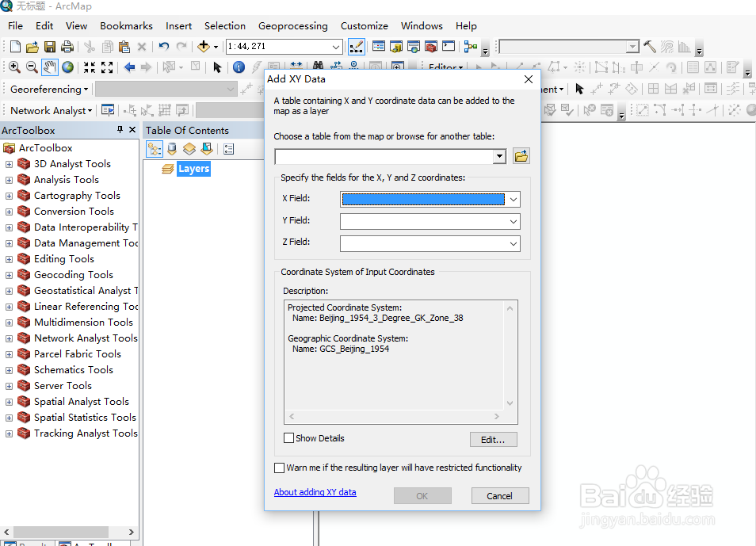Open the ModelBuilder icon
The width and height of the screenshot is (756, 546).
tap(471, 47)
